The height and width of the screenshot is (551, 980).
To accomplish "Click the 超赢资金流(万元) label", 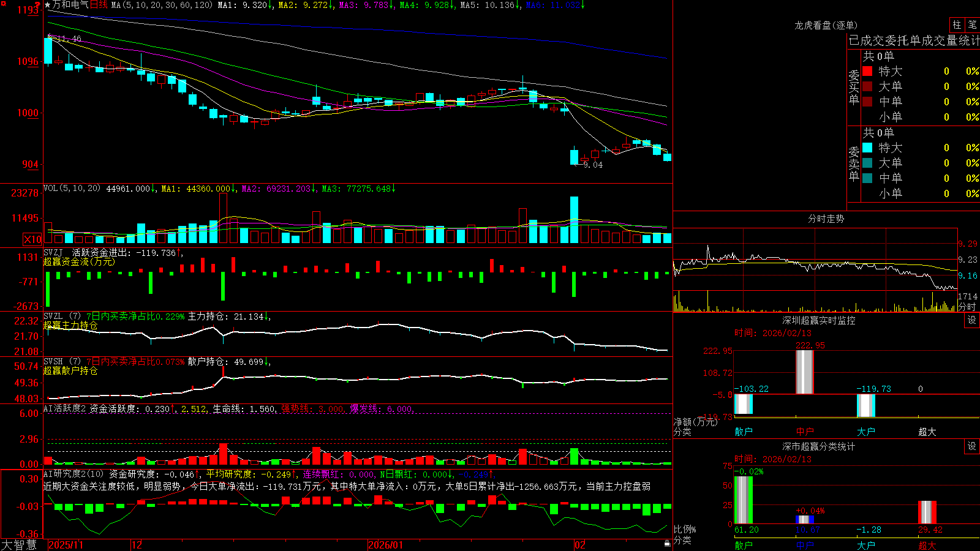I will pos(79,262).
